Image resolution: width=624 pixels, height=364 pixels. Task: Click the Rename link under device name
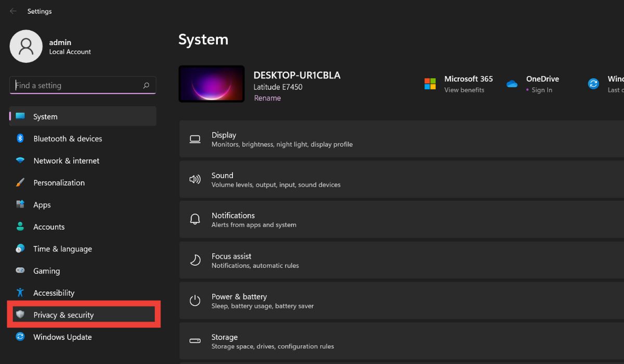[x=267, y=98]
